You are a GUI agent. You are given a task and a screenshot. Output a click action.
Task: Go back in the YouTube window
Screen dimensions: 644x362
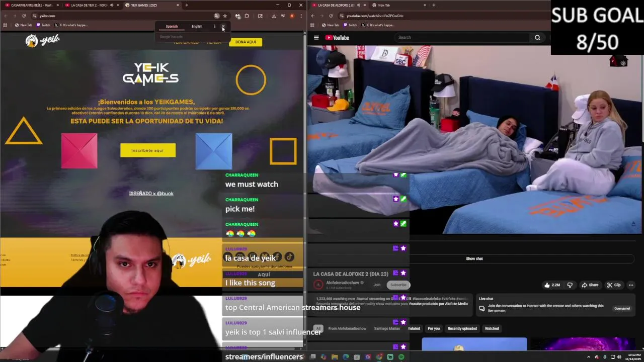[x=312, y=16]
